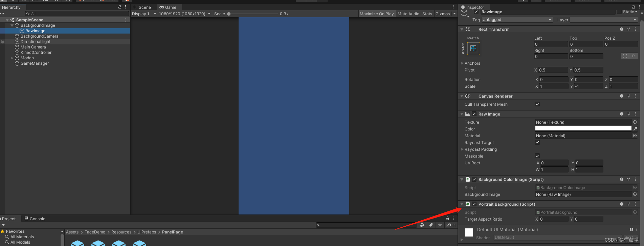The height and width of the screenshot is (246, 644).
Task: Open the Display 1 dropdown
Action: 144,14
